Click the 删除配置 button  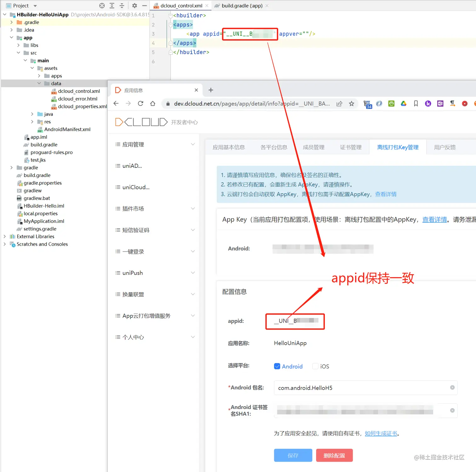[x=334, y=455]
